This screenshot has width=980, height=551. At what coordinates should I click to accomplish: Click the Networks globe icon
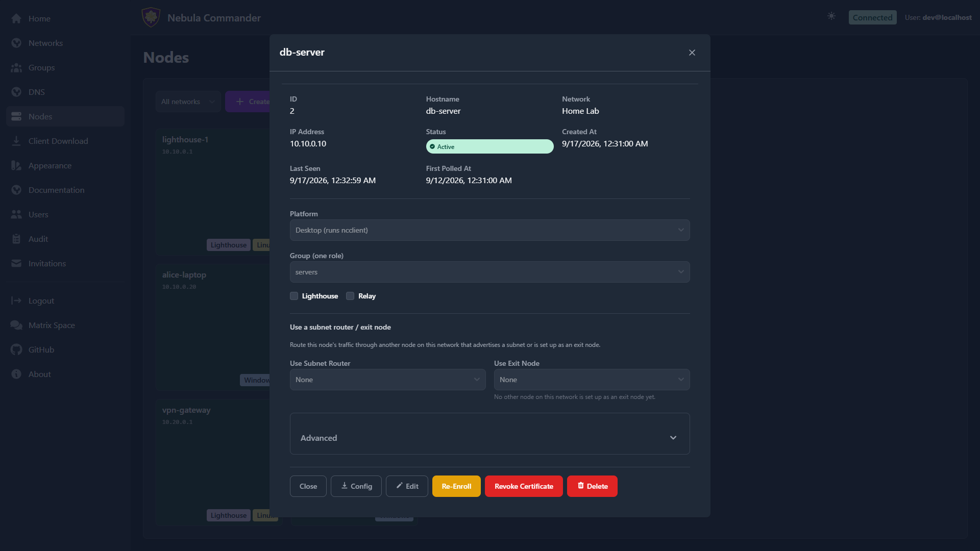(x=16, y=43)
